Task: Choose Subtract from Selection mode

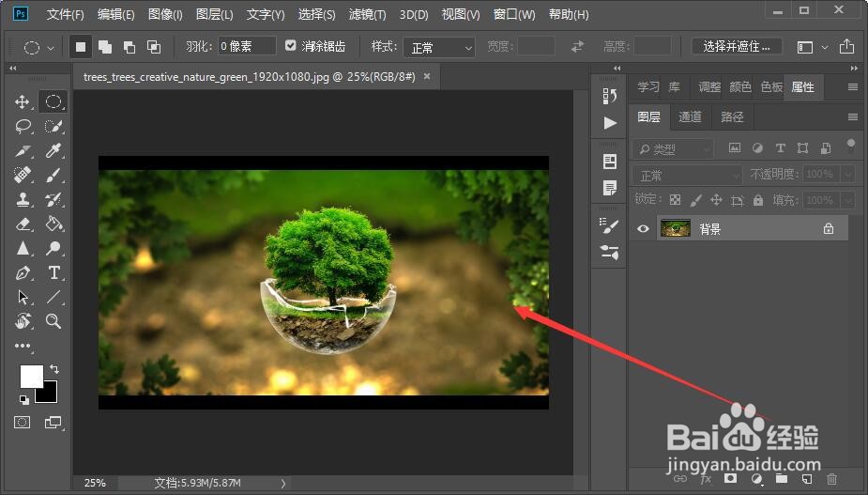Action: 129,47
